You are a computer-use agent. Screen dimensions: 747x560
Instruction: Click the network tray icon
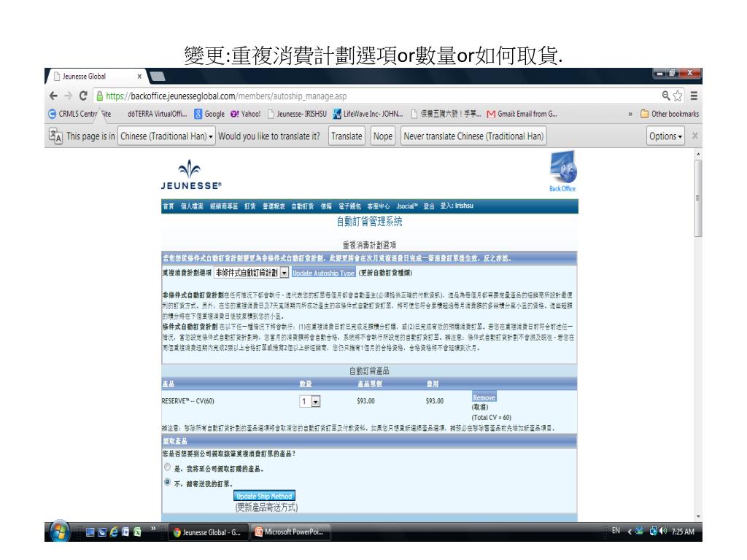[x=653, y=531]
